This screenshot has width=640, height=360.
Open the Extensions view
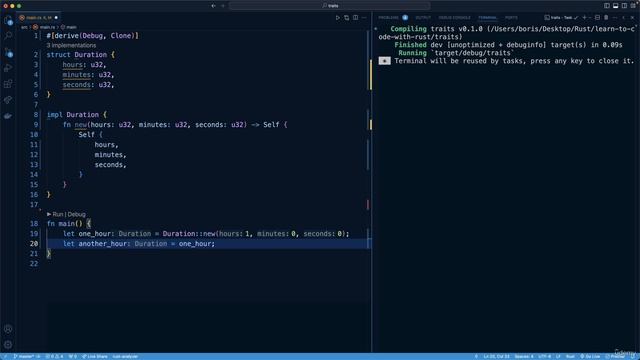click(8, 84)
